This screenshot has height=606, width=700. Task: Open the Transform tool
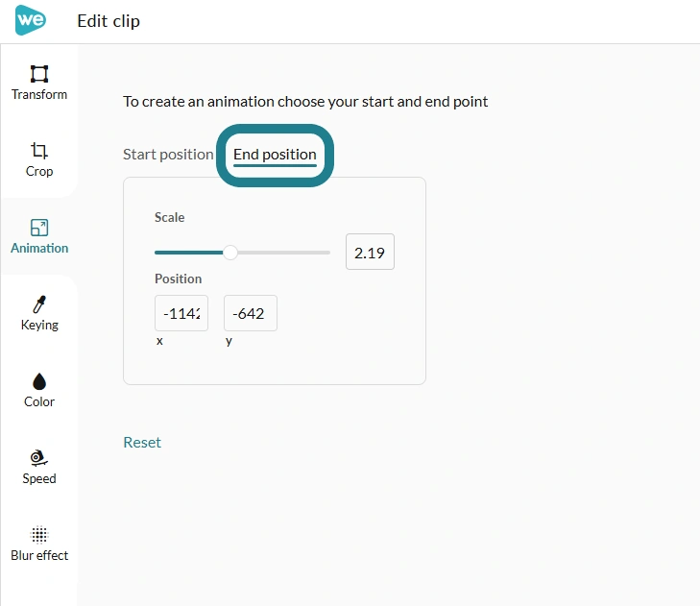point(39,83)
